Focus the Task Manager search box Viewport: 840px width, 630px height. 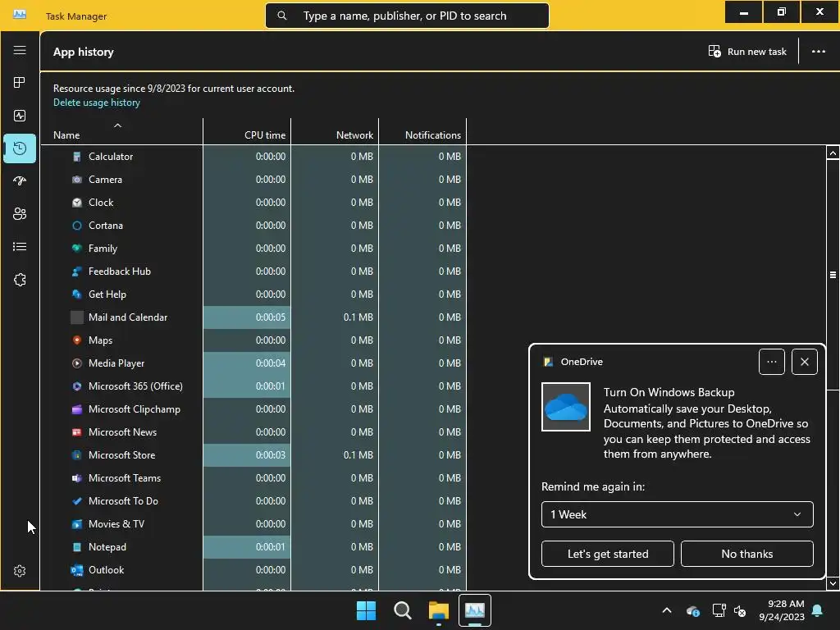[407, 16]
